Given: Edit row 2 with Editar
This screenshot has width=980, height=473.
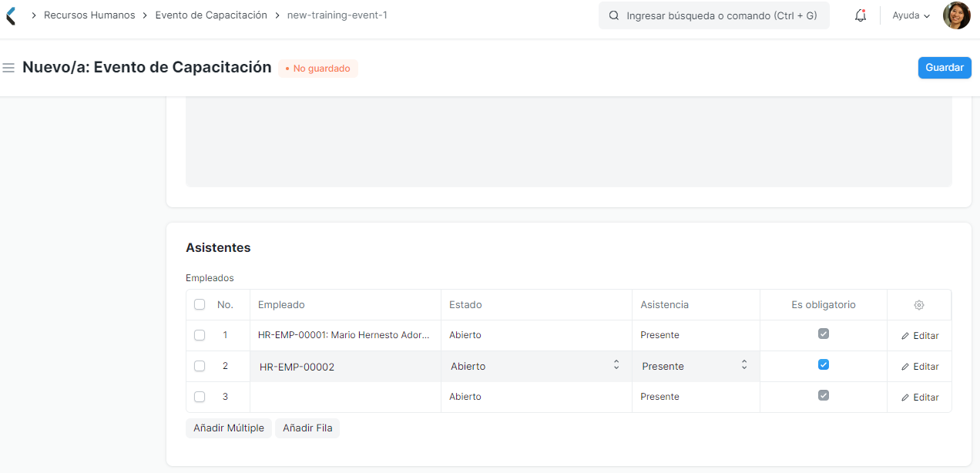Looking at the screenshot, I should click(920, 367).
